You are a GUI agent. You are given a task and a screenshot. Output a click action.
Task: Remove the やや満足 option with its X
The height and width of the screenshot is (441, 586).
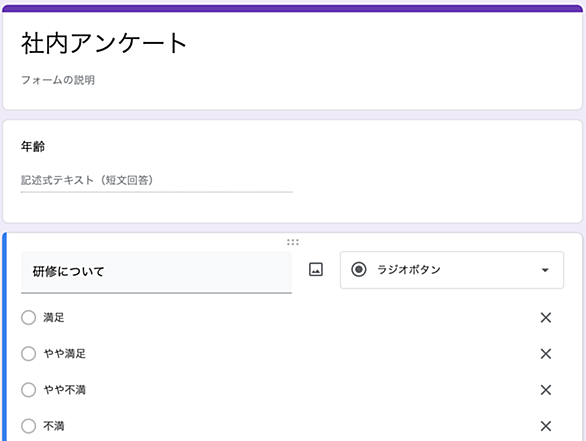[546, 354]
